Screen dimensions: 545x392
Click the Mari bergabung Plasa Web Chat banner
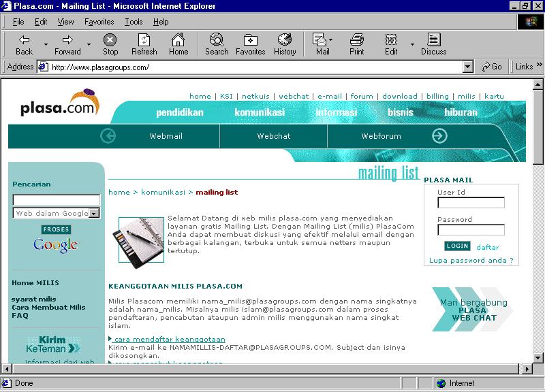473,310
